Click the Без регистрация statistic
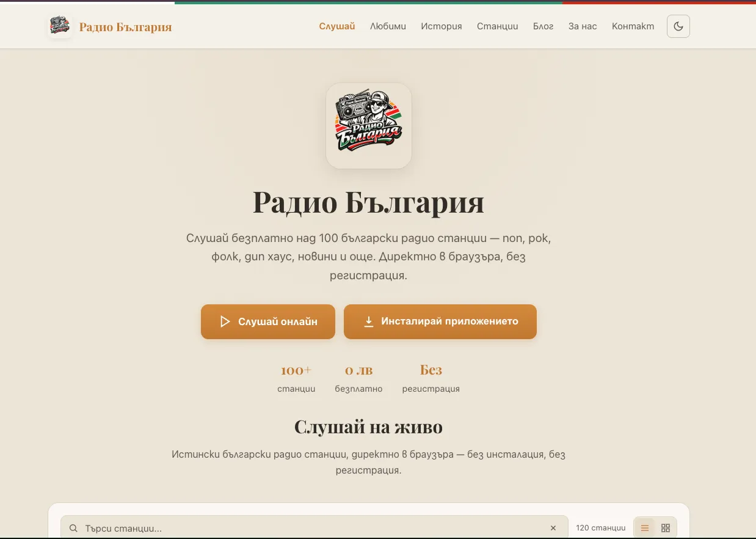 click(x=431, y=378)
